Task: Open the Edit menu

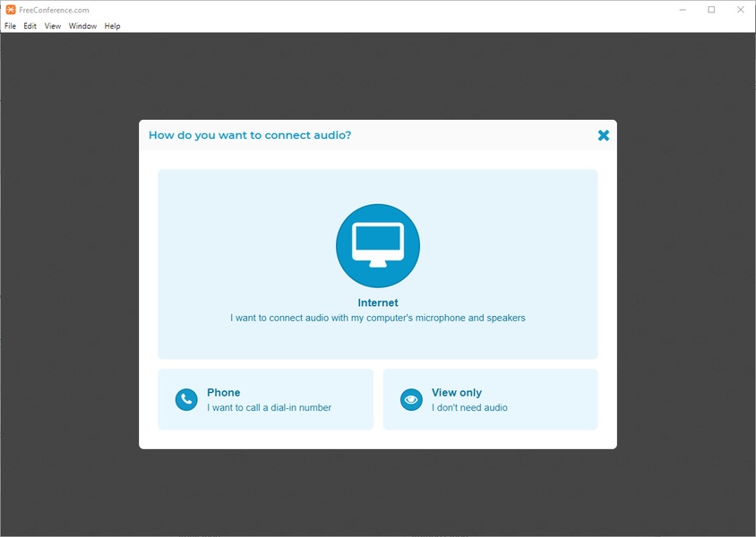Action: click(x=30, y=26)
